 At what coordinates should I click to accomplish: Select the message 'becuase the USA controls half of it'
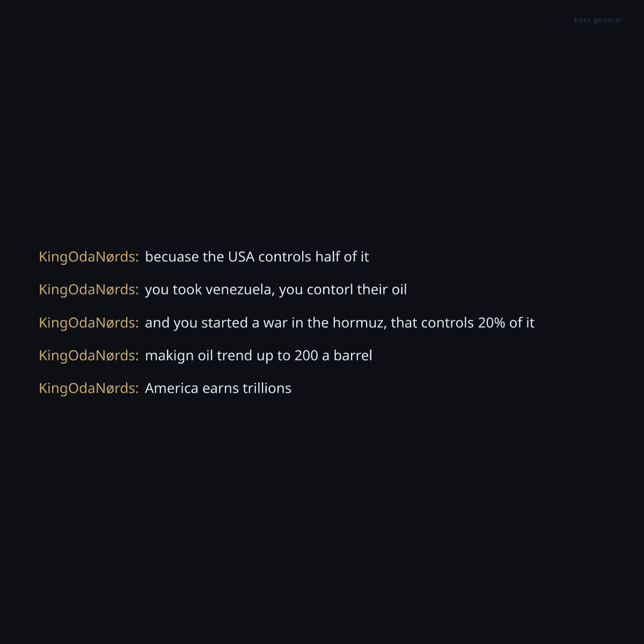[x=257, y=257]
